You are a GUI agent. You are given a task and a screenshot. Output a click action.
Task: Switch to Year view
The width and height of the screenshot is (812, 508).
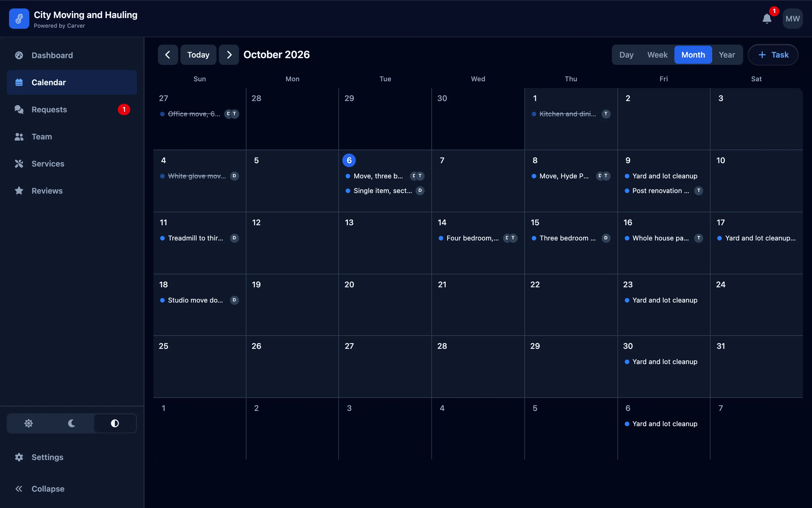coord(727,55)
